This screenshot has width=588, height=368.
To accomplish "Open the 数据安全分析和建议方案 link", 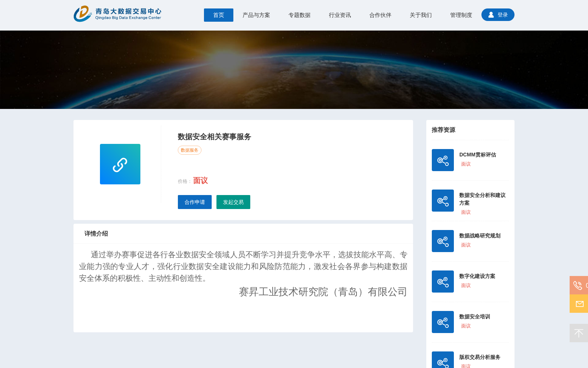I will (483, 199).
